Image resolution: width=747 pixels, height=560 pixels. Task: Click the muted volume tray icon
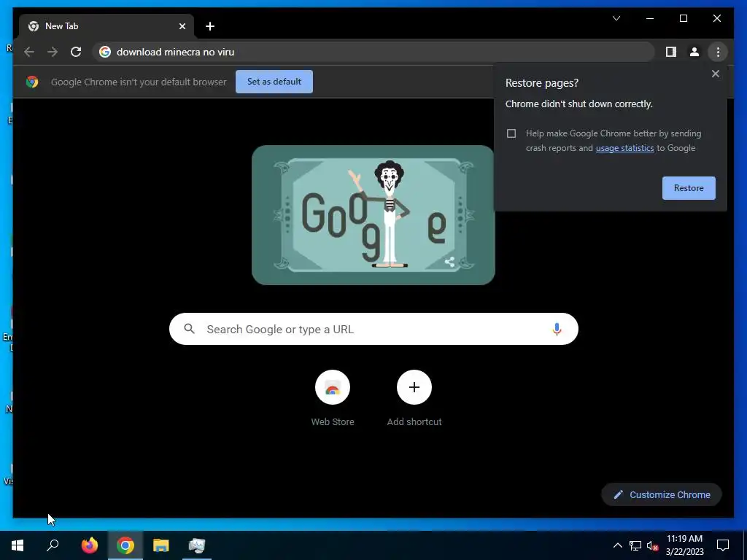[652, 545]
